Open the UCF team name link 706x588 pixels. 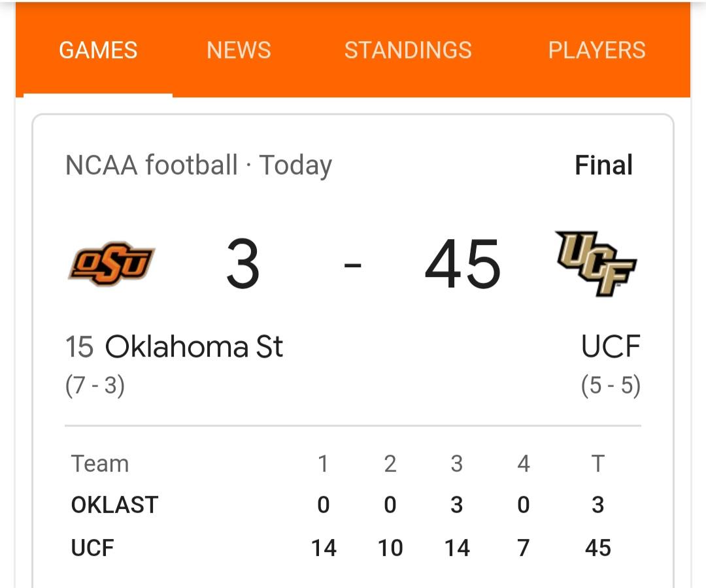tap(611, 346)
